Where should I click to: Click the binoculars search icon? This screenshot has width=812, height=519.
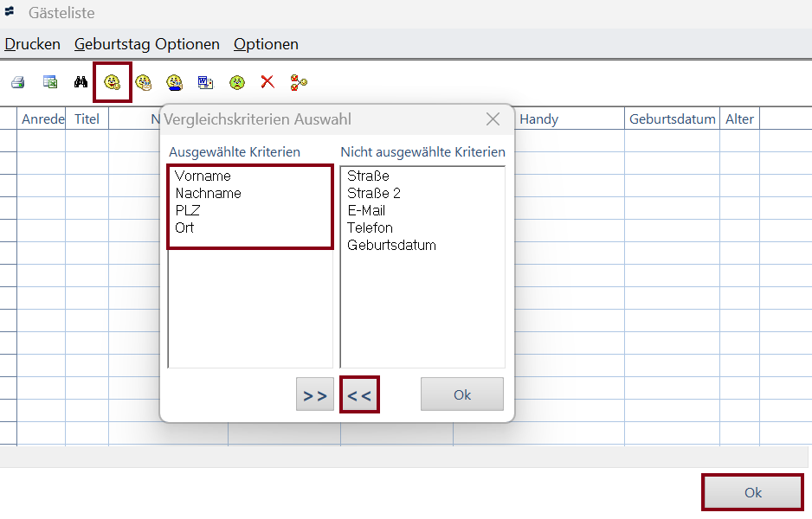coord(81,83)
